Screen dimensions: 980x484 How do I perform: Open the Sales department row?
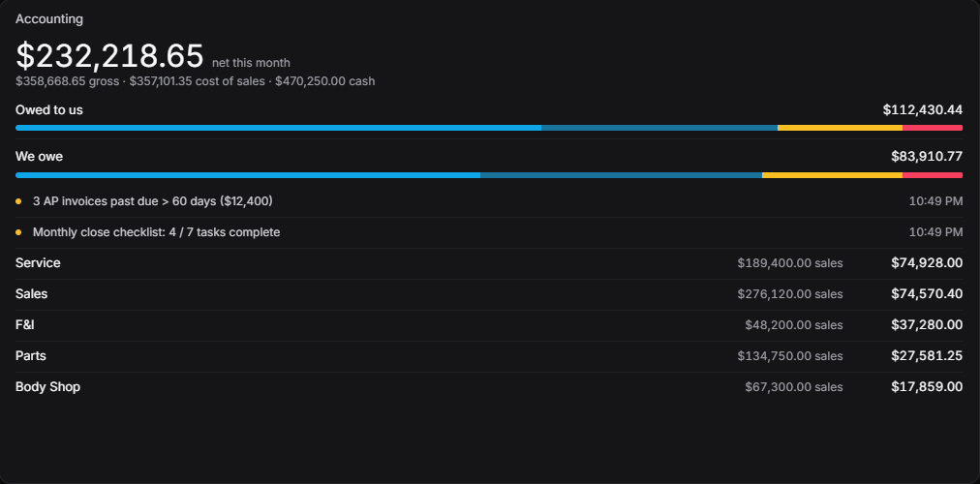(x=489, y=293)
